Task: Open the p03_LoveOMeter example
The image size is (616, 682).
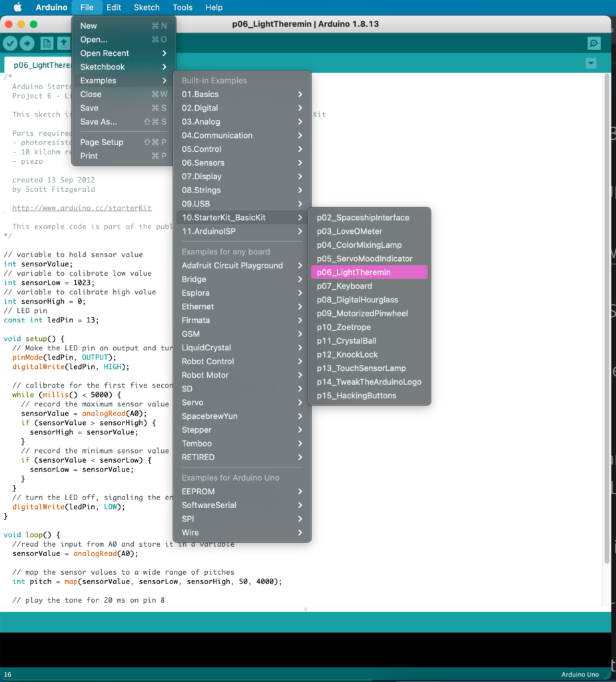Action: point(370,231)
